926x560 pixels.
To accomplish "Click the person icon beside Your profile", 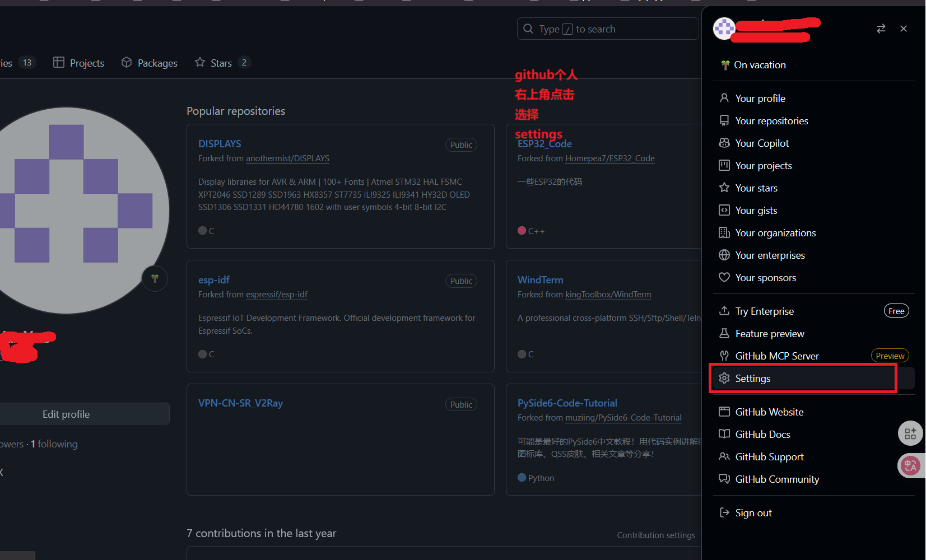I will tap(724, 98).
